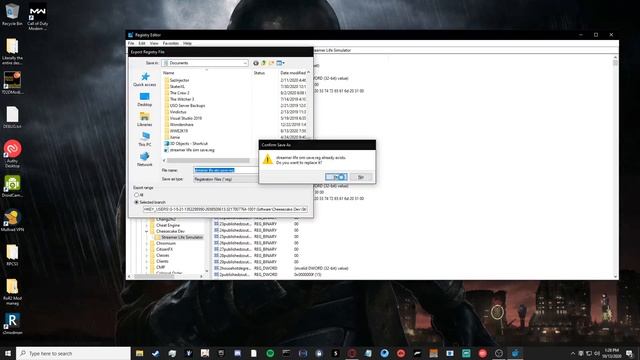Select the Wondershare folder
The height and width of the screenshot is (360, 640).
point(182,124)
